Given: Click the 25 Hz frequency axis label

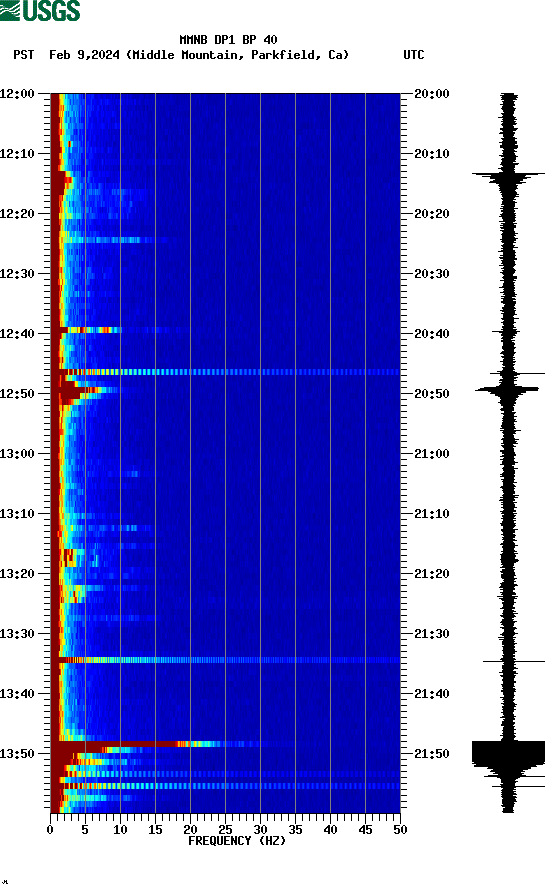Looking at the screenshot, I should 226,830.
